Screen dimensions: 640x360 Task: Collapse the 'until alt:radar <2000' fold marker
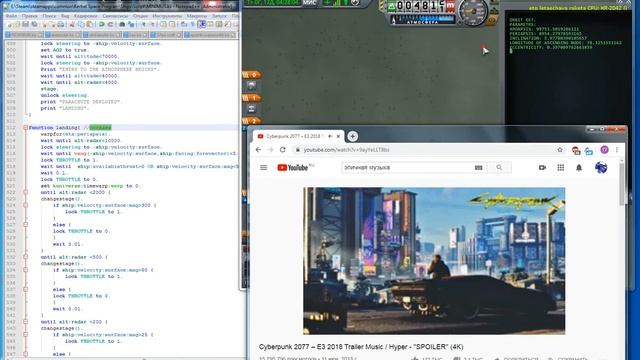point(26,192)
